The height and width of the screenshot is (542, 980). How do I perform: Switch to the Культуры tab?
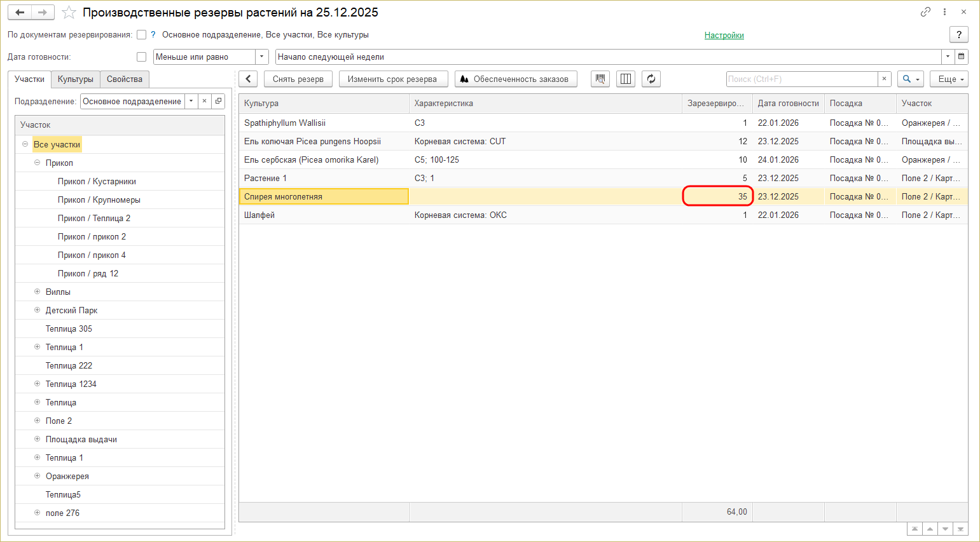point(76,79)
